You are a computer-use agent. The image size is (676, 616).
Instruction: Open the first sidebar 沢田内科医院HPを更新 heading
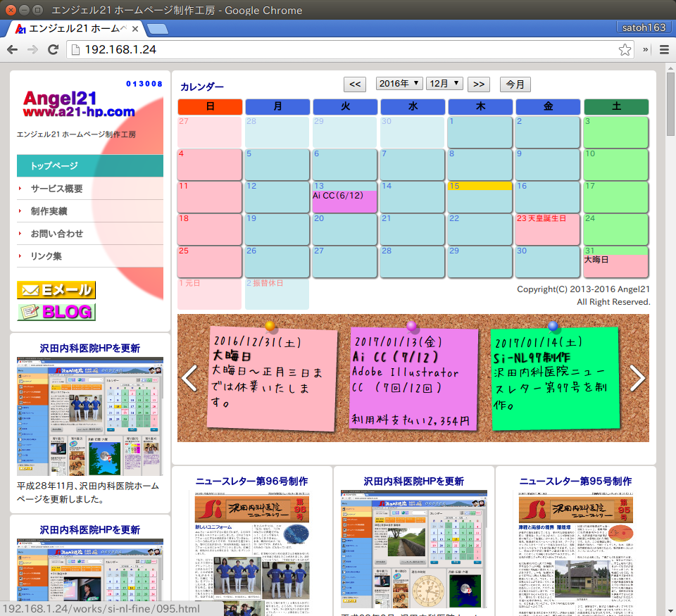point(90,348)
